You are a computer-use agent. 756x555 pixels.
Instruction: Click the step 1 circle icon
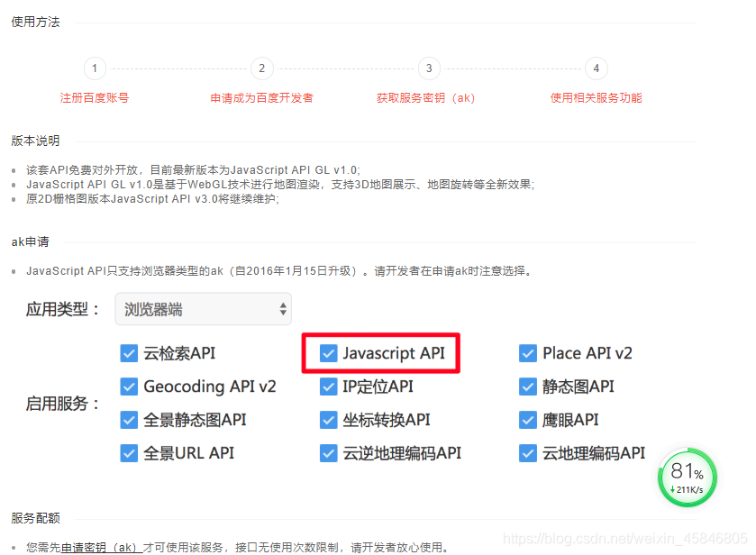coord(95,68)
